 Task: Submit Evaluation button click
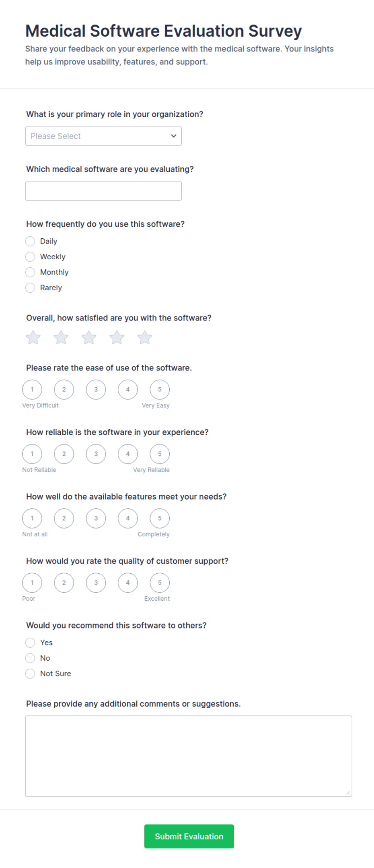189,836
